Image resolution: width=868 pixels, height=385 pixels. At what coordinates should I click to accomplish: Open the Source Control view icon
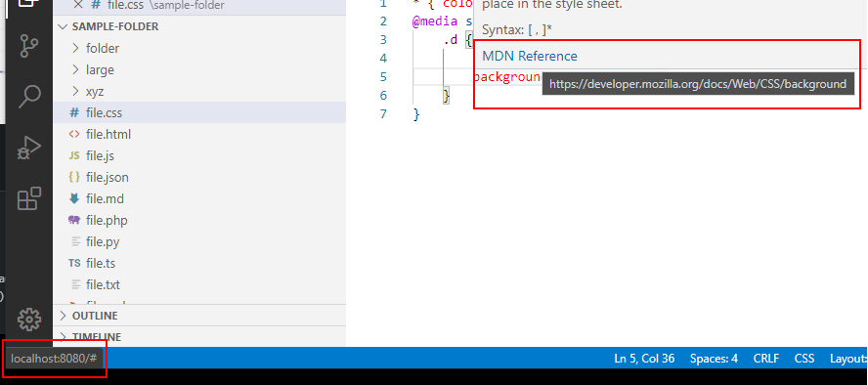click(29, 47)
